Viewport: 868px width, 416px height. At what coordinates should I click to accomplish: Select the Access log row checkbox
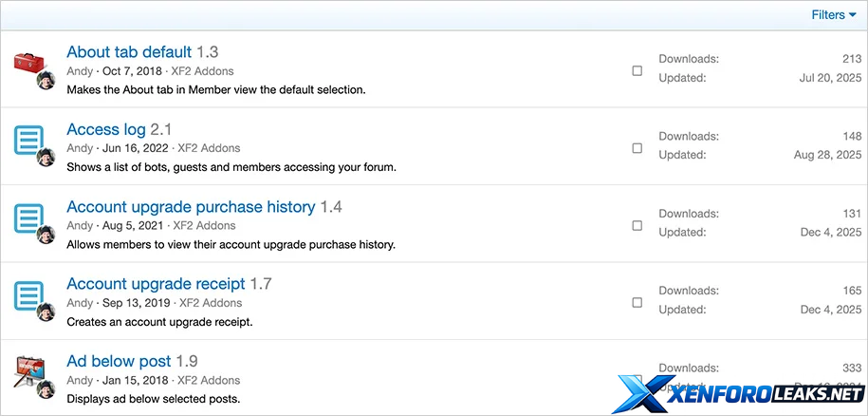pyautogui.click(x=637, y=148)
